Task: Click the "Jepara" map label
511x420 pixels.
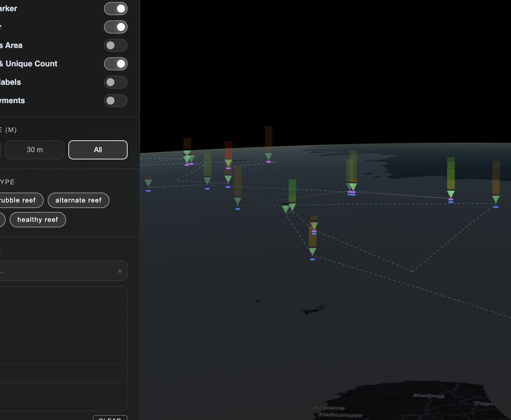Action: pos(328,408)
